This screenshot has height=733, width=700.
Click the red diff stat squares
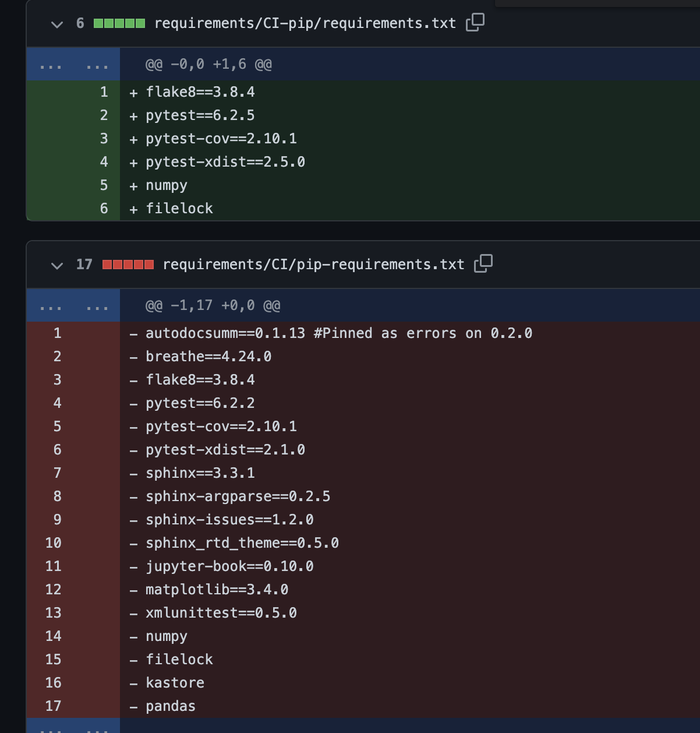tap(129, 263)
